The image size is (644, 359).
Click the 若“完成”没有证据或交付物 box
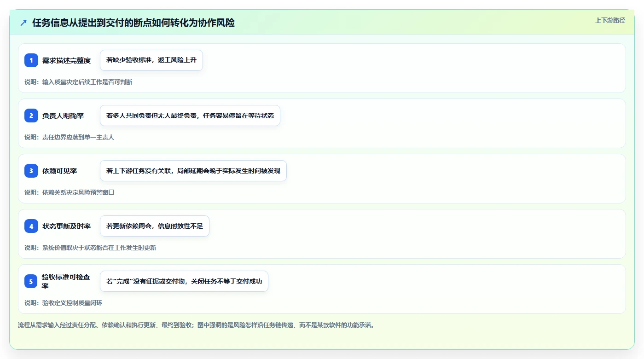(x=184, y=281)
